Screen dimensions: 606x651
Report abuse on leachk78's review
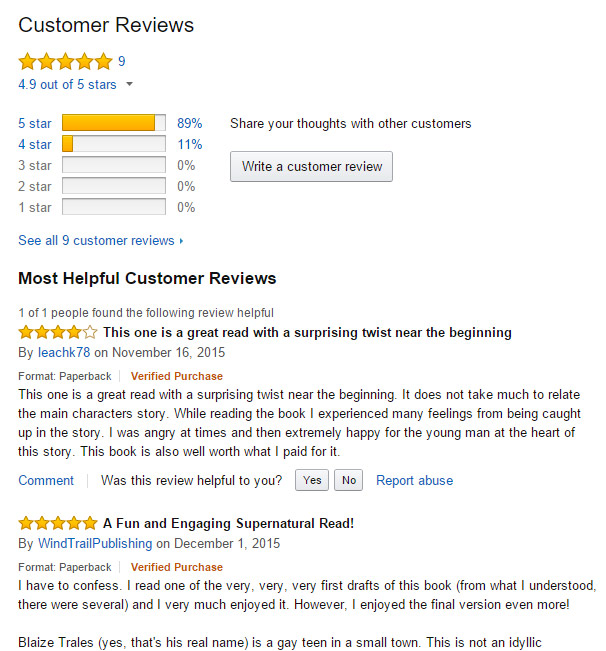point(414,481)
